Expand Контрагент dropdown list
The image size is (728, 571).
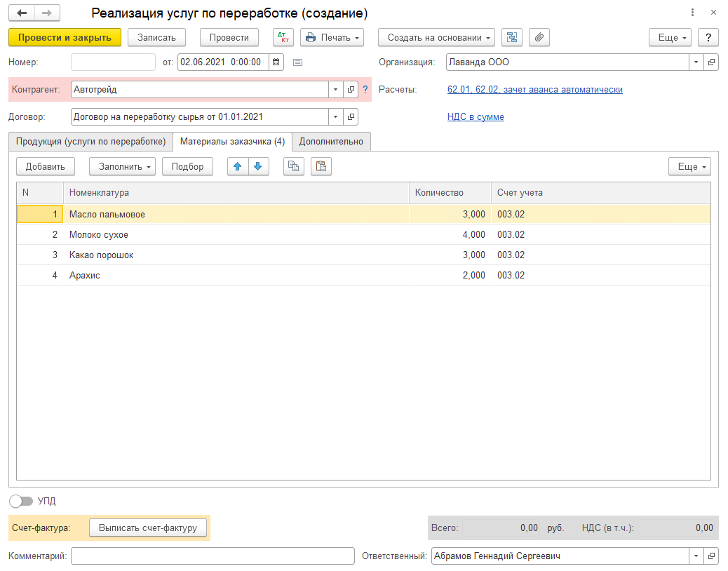(x=336, y=90)
